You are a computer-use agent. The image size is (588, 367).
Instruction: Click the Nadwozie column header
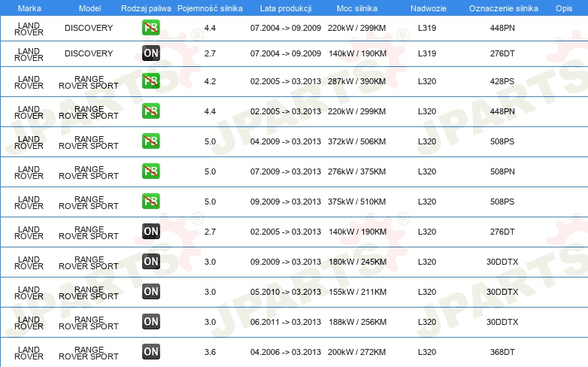tap(429, 8)
